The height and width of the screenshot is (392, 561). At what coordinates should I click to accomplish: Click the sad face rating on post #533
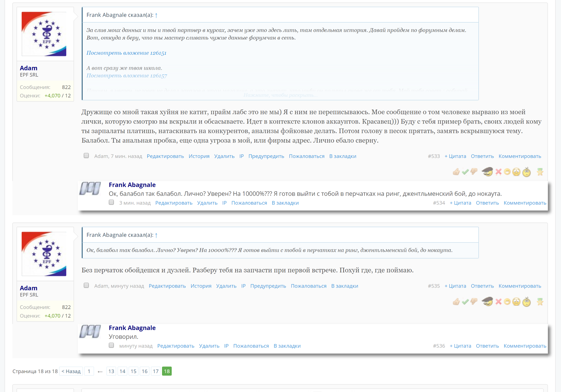pyautogui.click(x=516, y=172)
